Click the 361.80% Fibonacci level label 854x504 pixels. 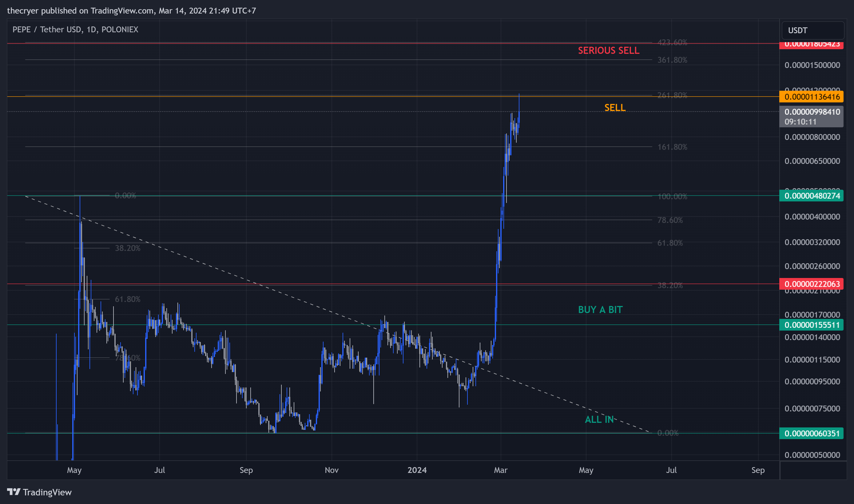(672, 60)
